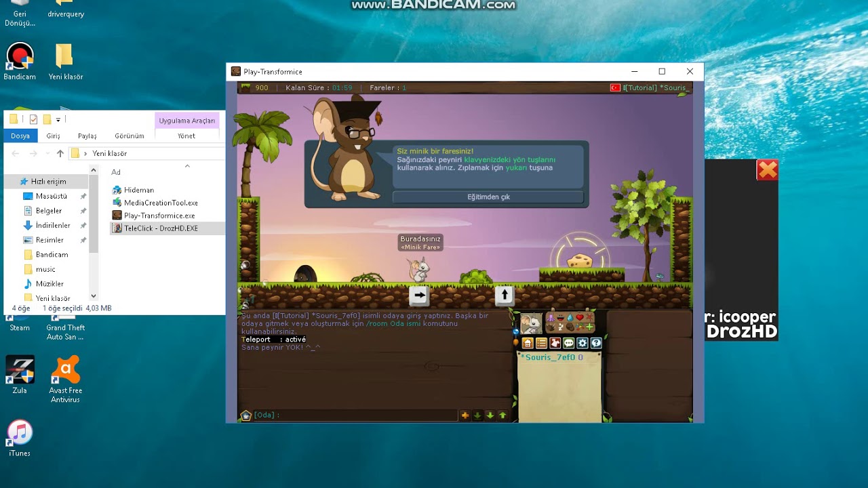This screenshot has width=868, height=488.
Task: Select İndirilenler in navigation pane
Action: pos(53,225)
